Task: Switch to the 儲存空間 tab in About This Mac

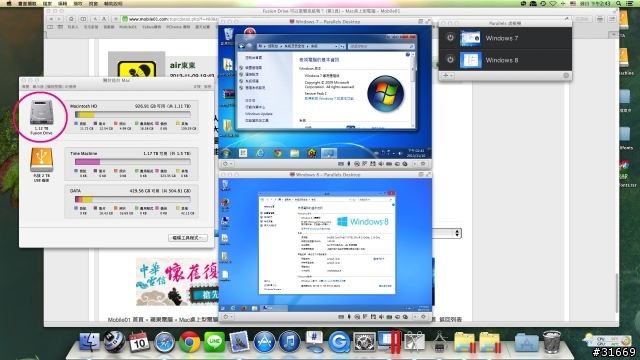Action: coord(54,87)
